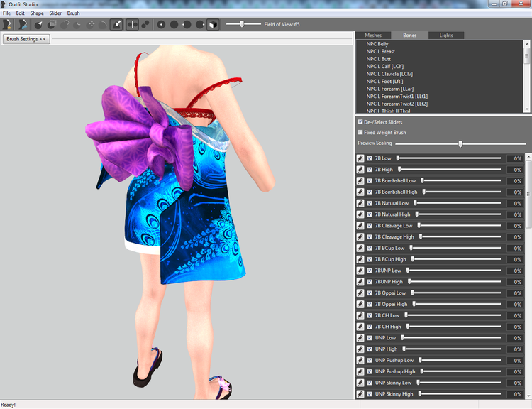Viewport: 532px width, 409px height.
Task: Uncheck the 7B Natural Low checkbox
Action: [370, 203]
